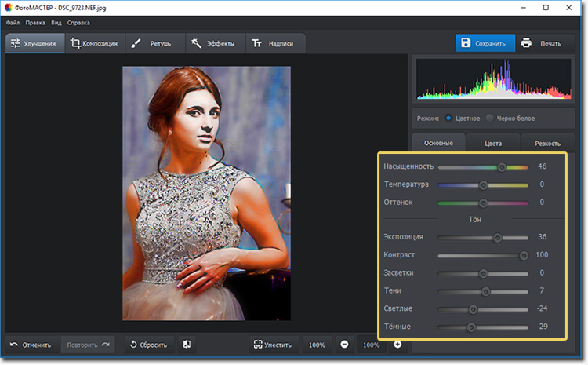Open the Файл menu
The image size is (588, 365).
tap(13, 23)
